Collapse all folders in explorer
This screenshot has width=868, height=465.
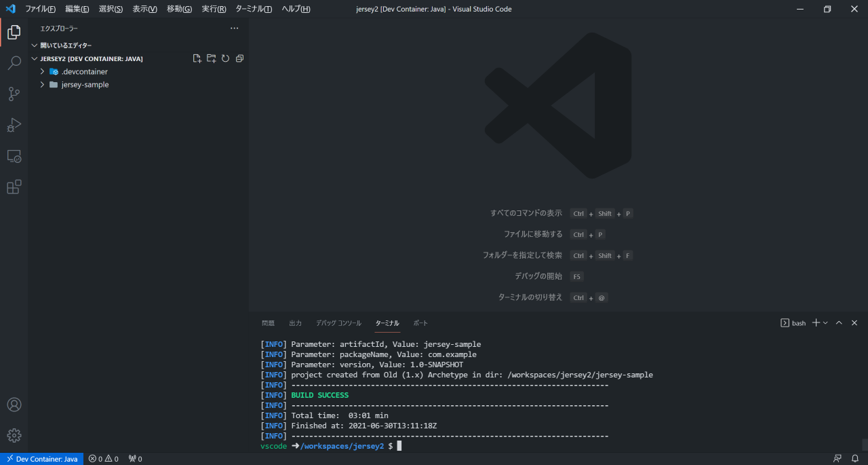click(x=239, y=58)
